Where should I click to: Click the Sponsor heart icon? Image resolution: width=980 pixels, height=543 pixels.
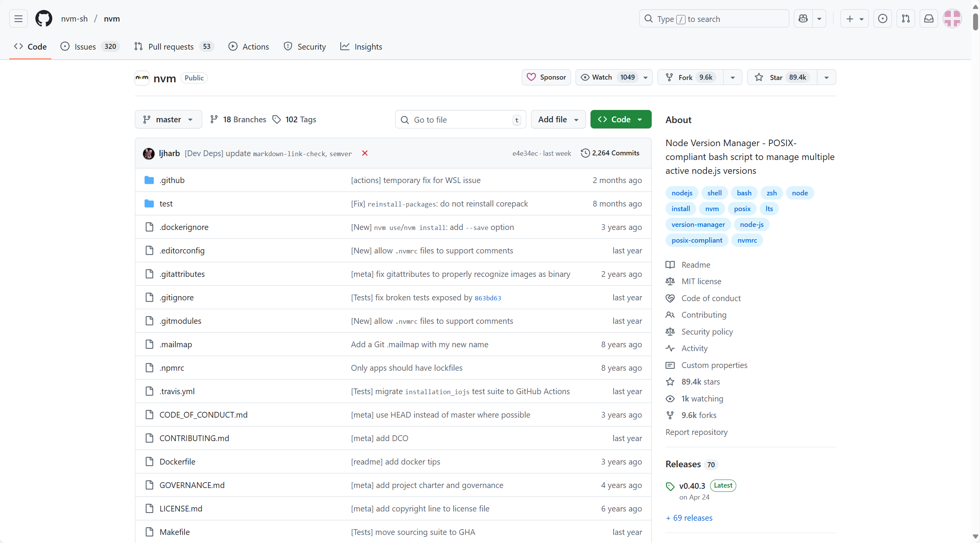tap(531, 77)
